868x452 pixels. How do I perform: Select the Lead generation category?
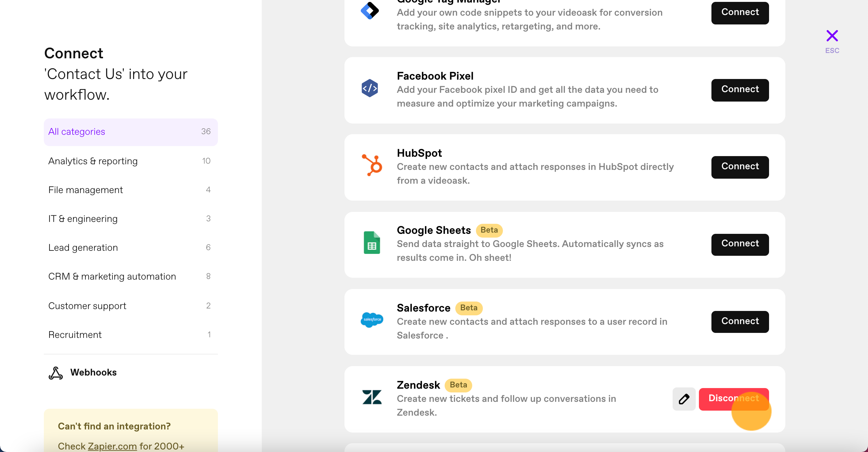pyautogui.click(x=131, y=248)
